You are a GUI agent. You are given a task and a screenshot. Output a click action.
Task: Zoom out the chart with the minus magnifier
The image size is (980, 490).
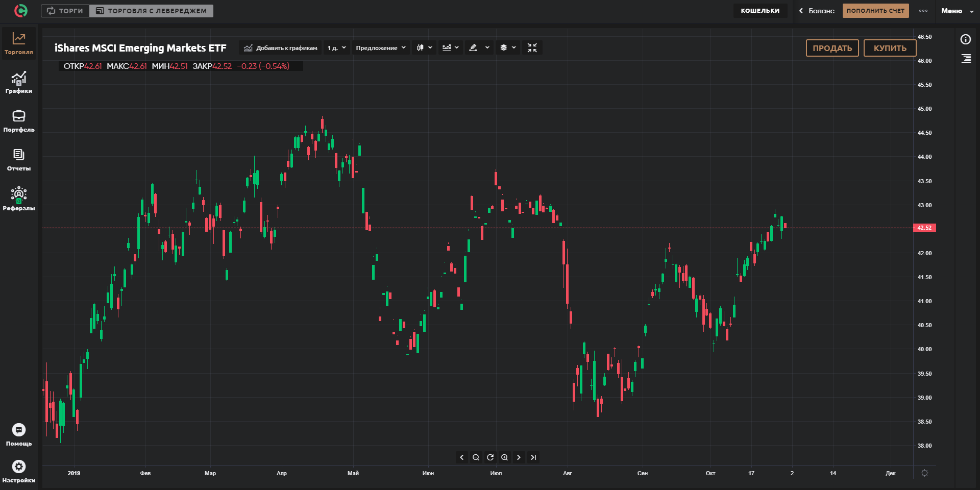click(x=476, y=457)
